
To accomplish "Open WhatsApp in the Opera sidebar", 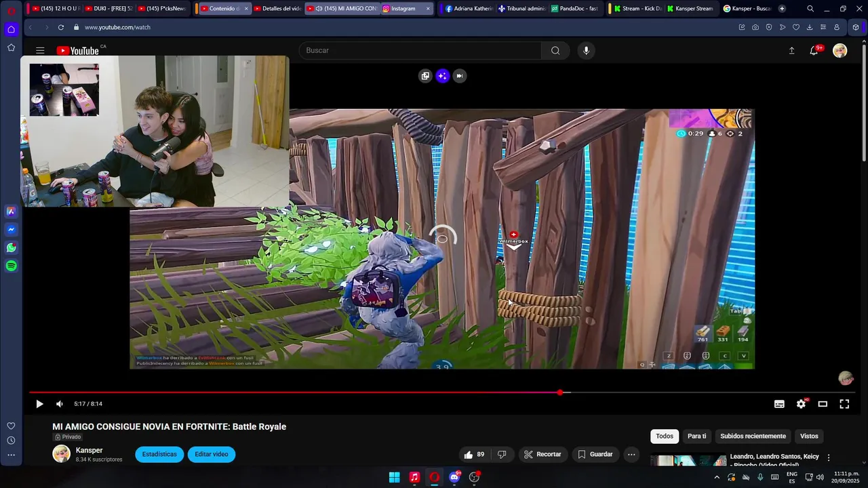I will click(x=12, y=248).
